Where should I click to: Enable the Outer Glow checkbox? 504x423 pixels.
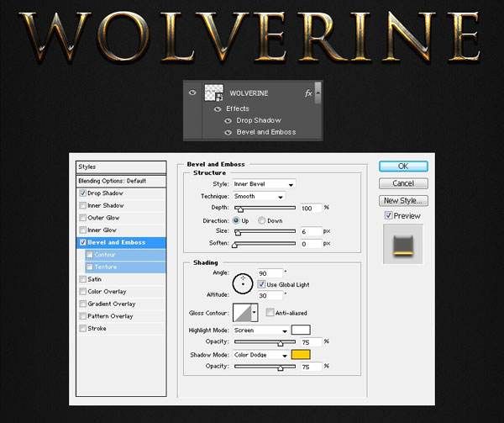[83, 218]
